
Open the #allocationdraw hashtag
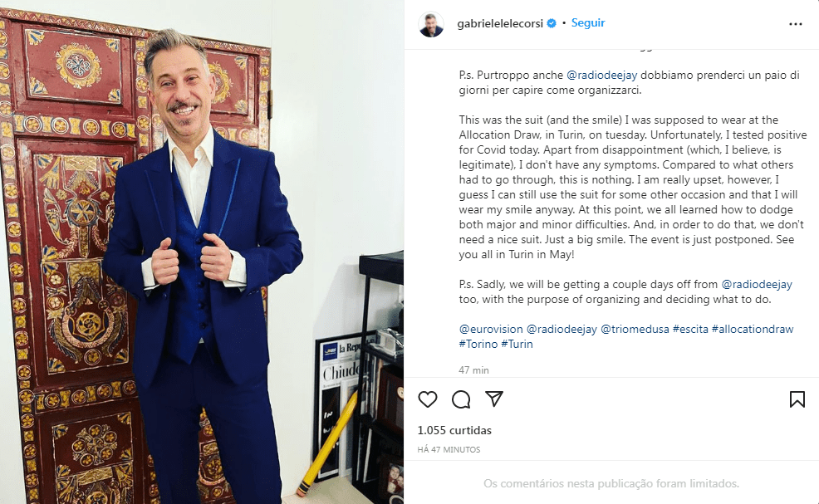pyautogui.click(x=753, y=329)
